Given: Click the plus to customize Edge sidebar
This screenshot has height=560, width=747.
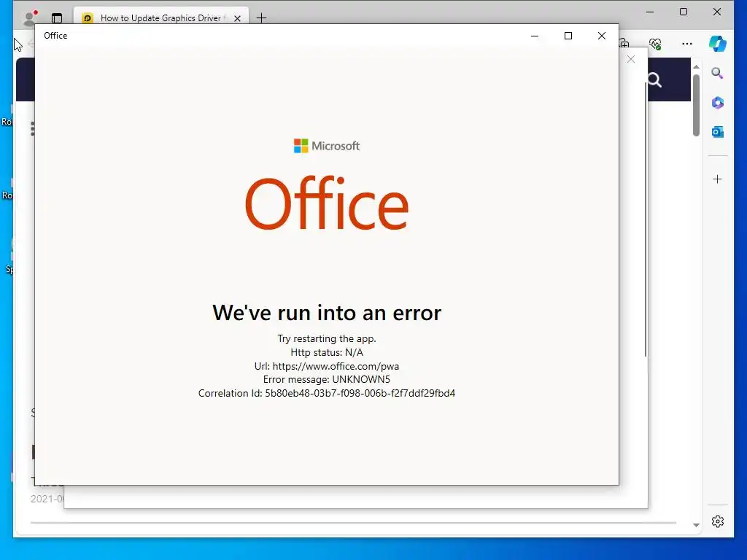Looking at the screenshot, I should tap(718, 179).
